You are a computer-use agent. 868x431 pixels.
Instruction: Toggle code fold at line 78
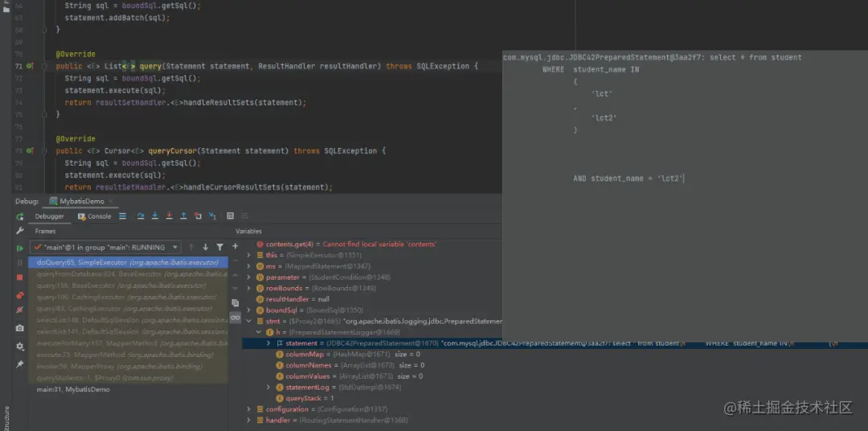pos(44,150)
